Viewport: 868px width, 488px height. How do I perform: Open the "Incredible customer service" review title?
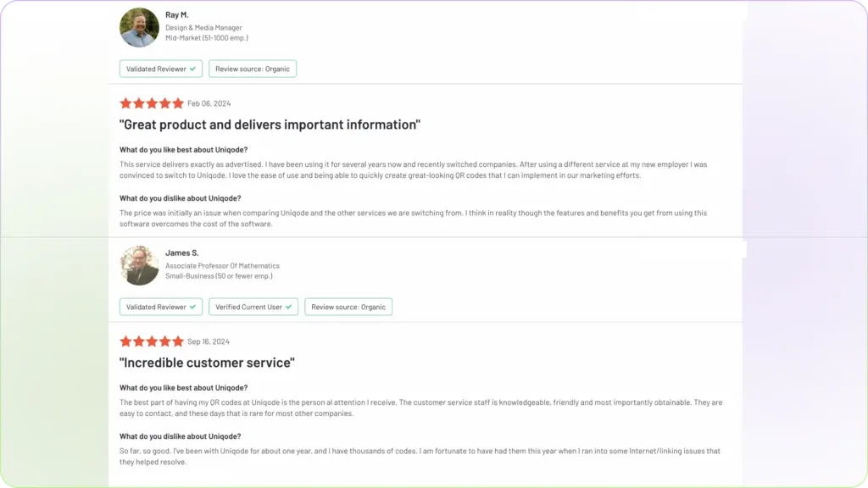coord(207,363)
